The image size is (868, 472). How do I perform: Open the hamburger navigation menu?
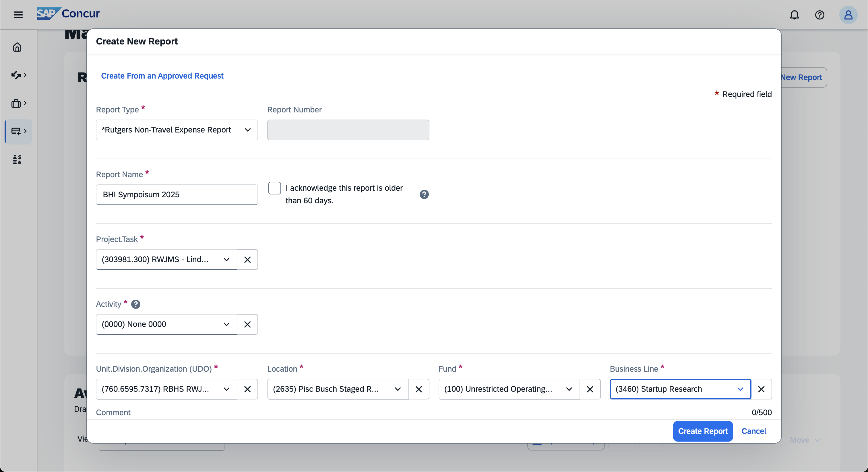(x=18, y=14)
